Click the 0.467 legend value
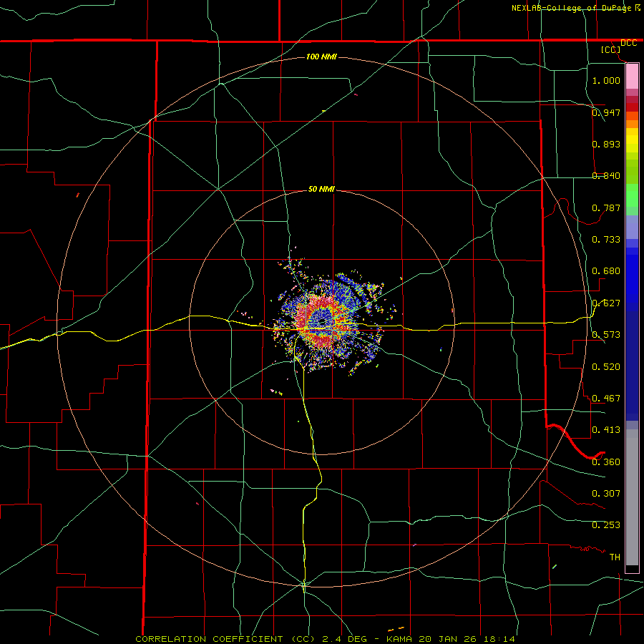This screenshot has height=644, width=644. point(606,399)
